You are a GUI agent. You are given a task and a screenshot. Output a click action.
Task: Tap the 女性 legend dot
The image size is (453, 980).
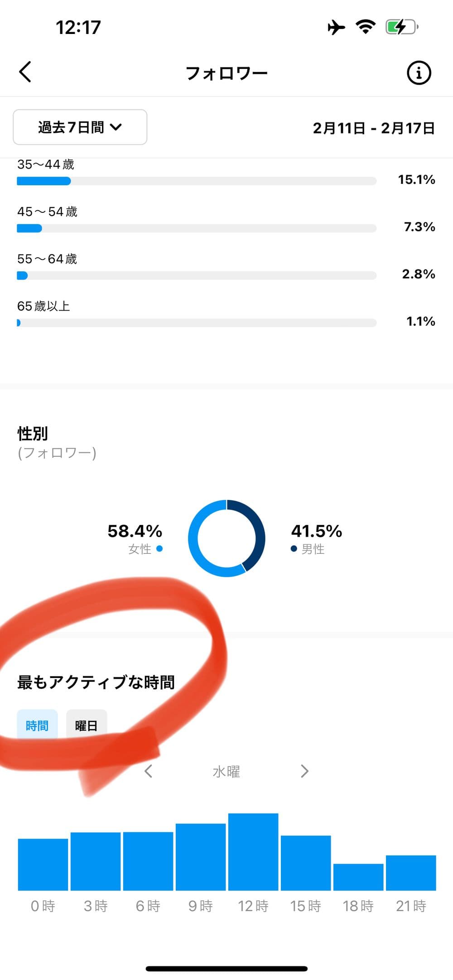[x=159, y=549]
